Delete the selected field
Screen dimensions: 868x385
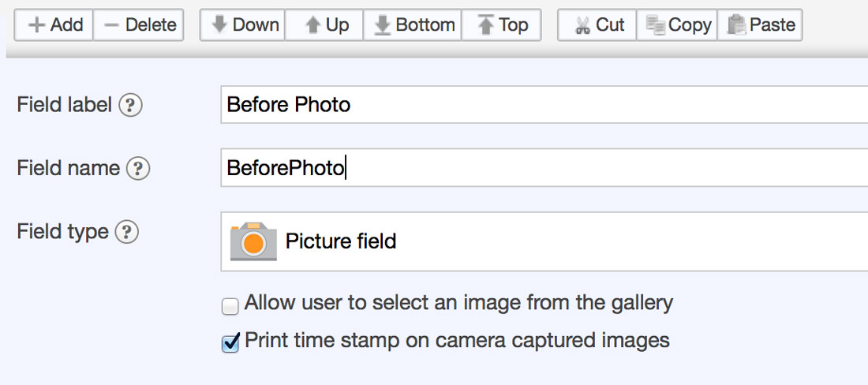(138, 25)
